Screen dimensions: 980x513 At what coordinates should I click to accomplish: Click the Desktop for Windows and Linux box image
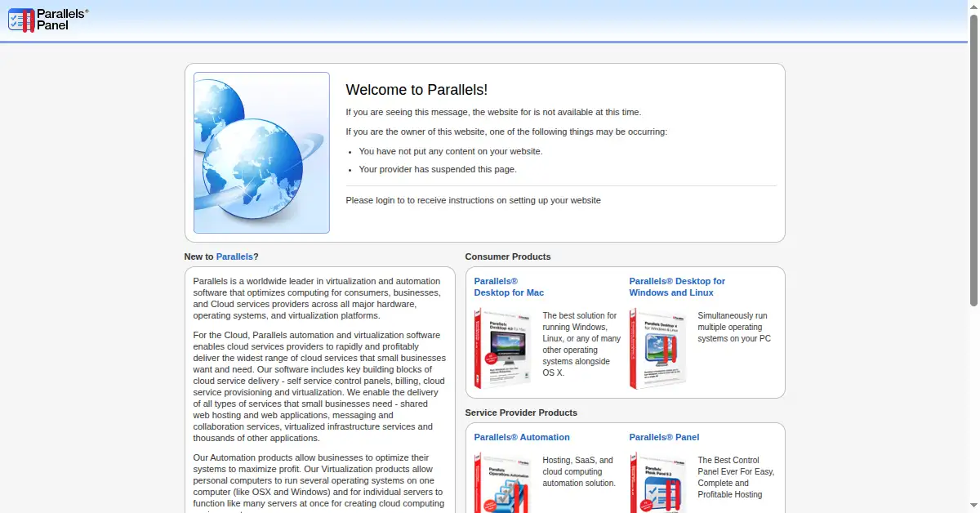click(657, 349)
